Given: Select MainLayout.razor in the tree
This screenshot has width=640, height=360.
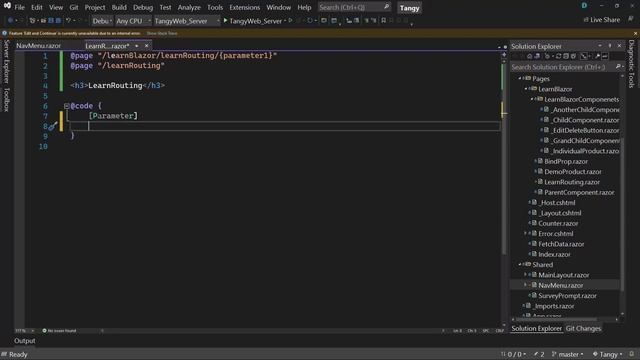Looking at the screenshot, I should [x=563, y=275].
